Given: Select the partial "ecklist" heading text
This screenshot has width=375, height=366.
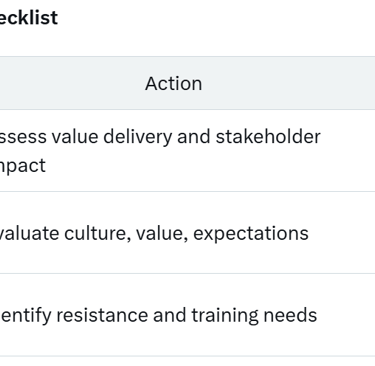Looking at the screenshot, I should pyautogui.click(x=29, y=17).
